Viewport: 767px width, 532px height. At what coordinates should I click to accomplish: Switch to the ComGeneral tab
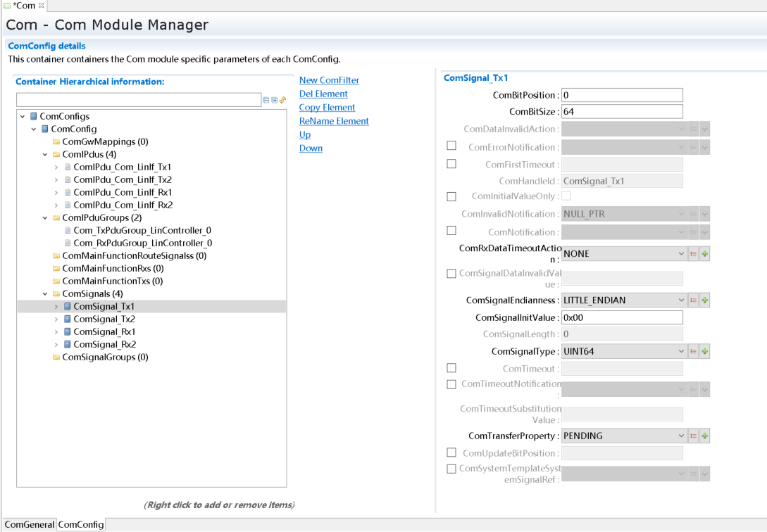29,525
